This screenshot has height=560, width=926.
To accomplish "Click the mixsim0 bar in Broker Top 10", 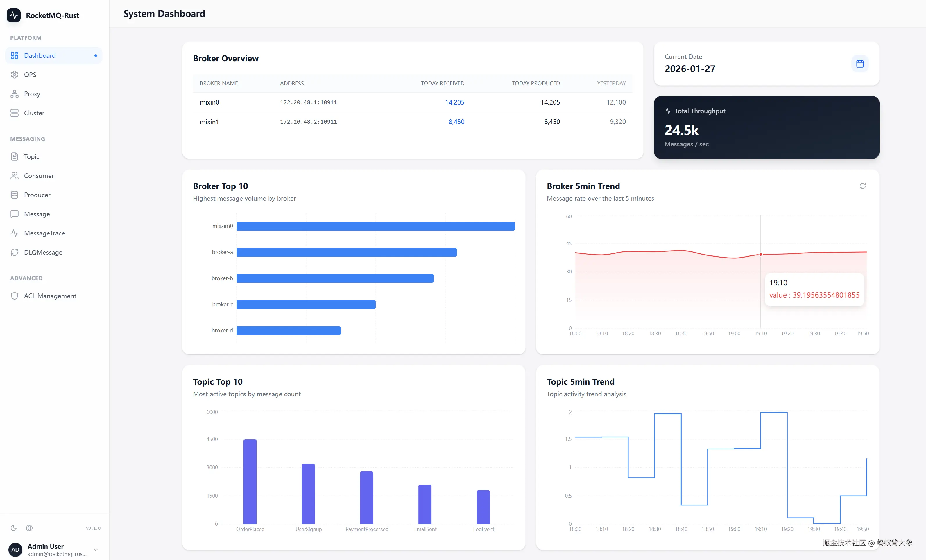I will point(375,226).
